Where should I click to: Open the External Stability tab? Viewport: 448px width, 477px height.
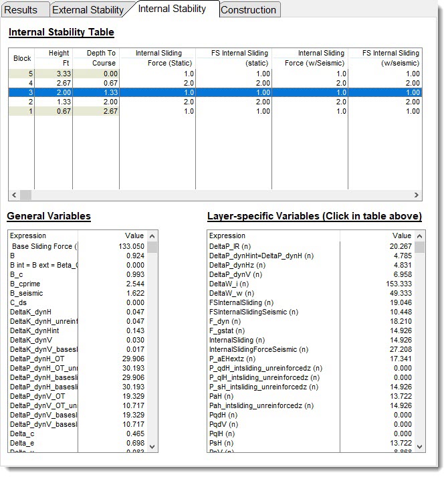[x=88, y=10]
